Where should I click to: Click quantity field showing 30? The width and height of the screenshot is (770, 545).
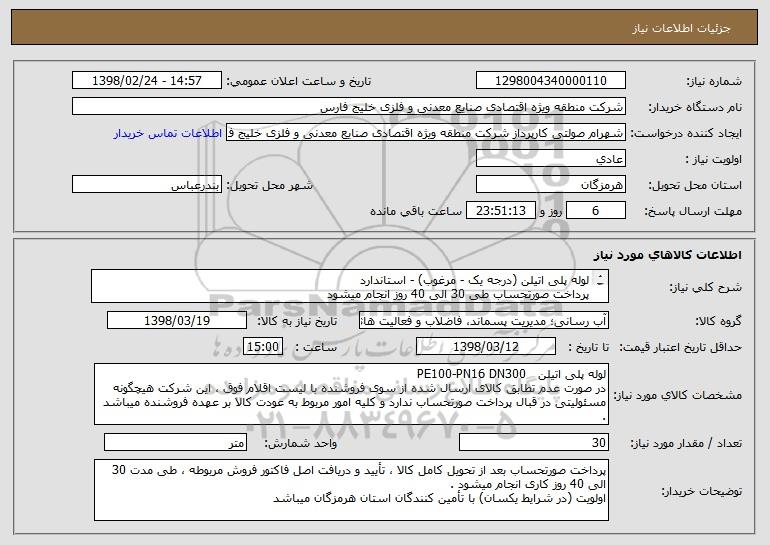coord(534,442)
